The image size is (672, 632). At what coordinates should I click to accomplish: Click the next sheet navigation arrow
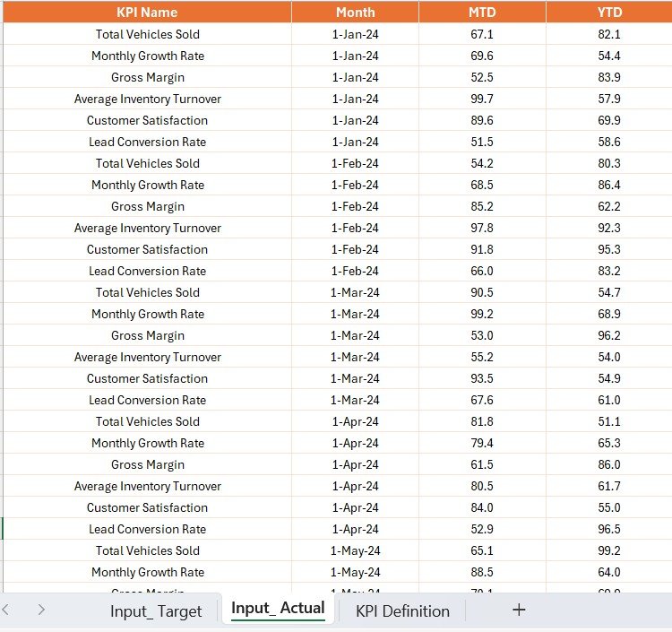click(41, 610)
